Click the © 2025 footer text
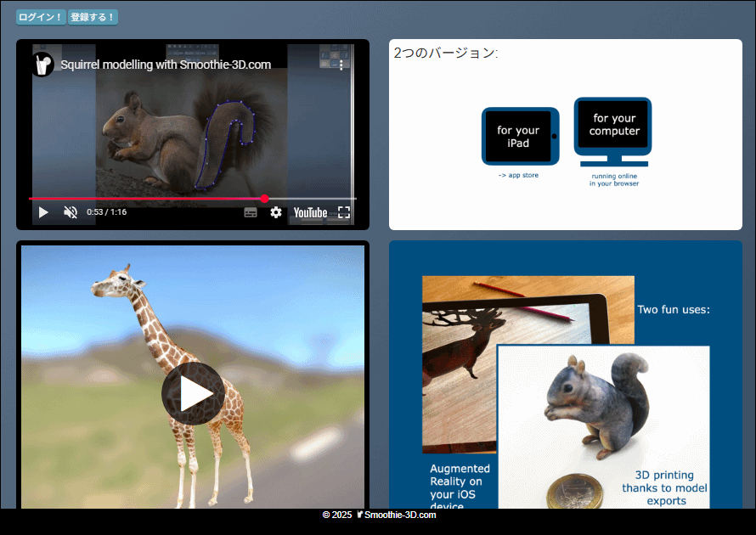The width and height of the screenshot is (756, 535). tap(337, 515)
